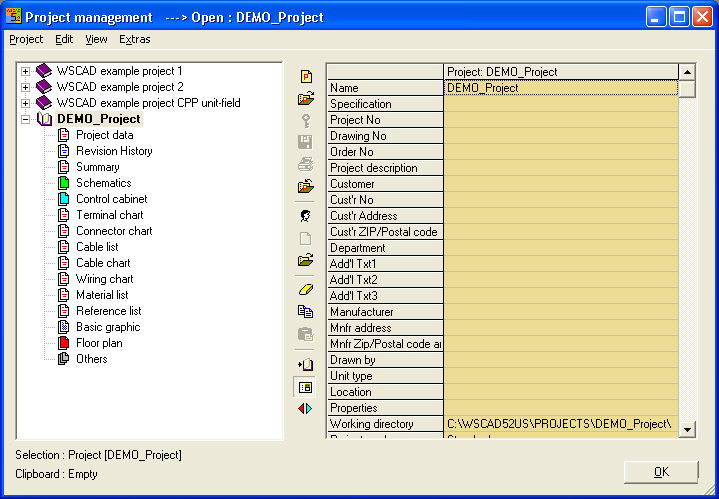Select the Material list tree item
Image resolution: width=719 pixels, height=499 pixels.
point(102,295)
